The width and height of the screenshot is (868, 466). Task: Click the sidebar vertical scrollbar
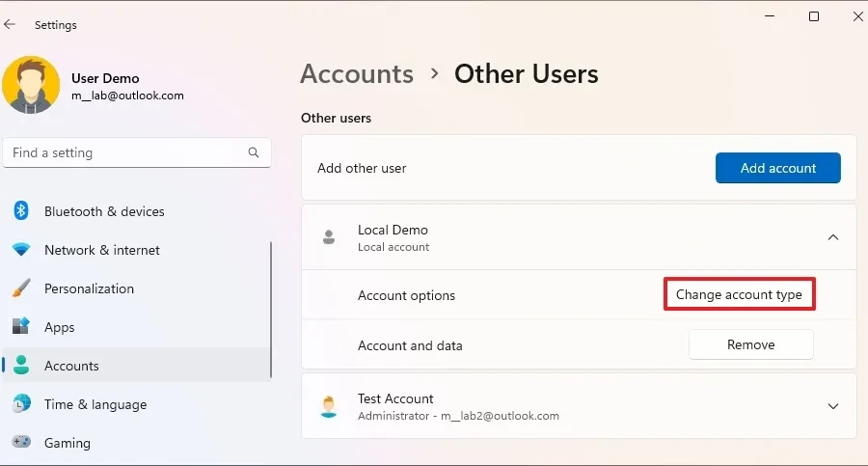click(x=271, y=310)
